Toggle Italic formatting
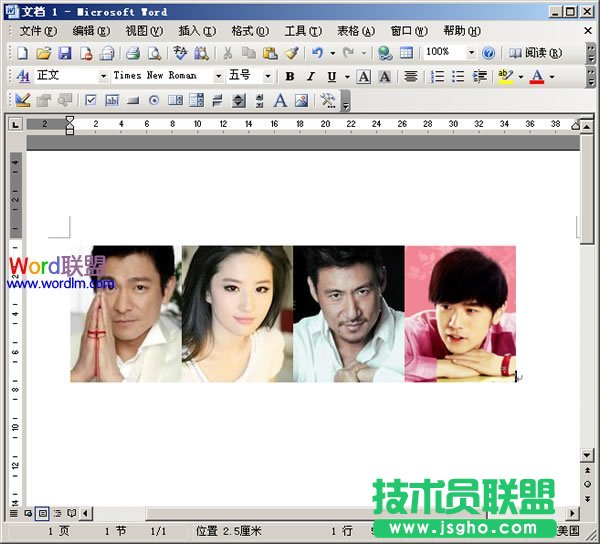Viewport: 600px width, 544px height. click(x=311, y=76)
